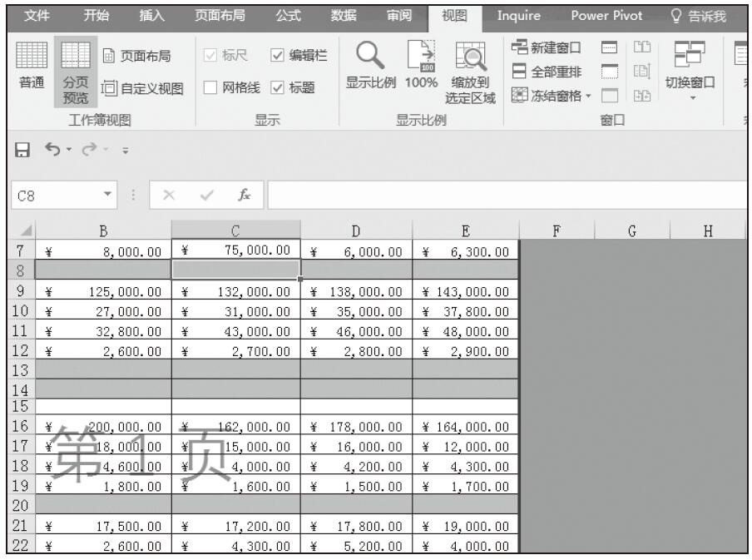Open the Power Pivot tab
752x560 pixels.
pyautogui.click(x=606, y=16)
